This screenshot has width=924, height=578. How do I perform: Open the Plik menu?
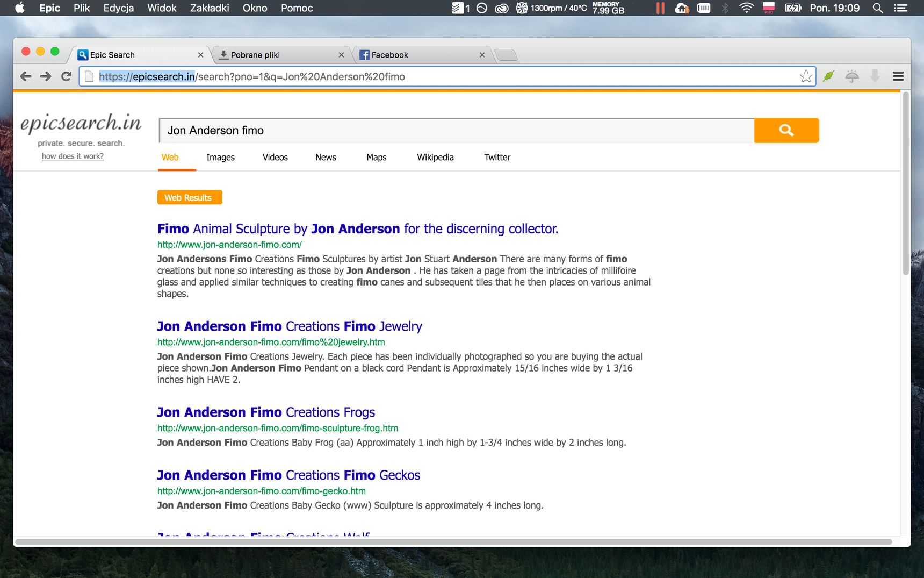tap(82, 8)
